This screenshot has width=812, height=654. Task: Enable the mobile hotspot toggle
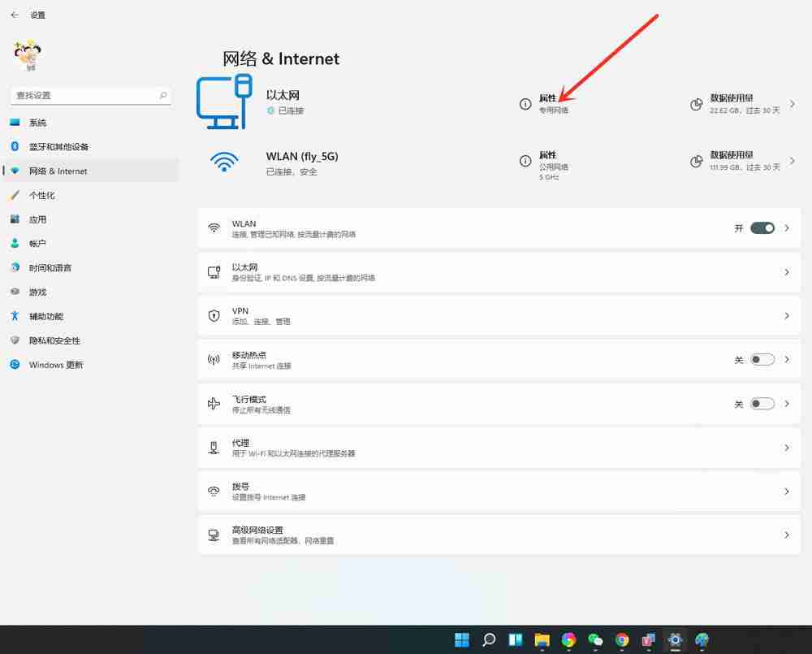point(762,359)
